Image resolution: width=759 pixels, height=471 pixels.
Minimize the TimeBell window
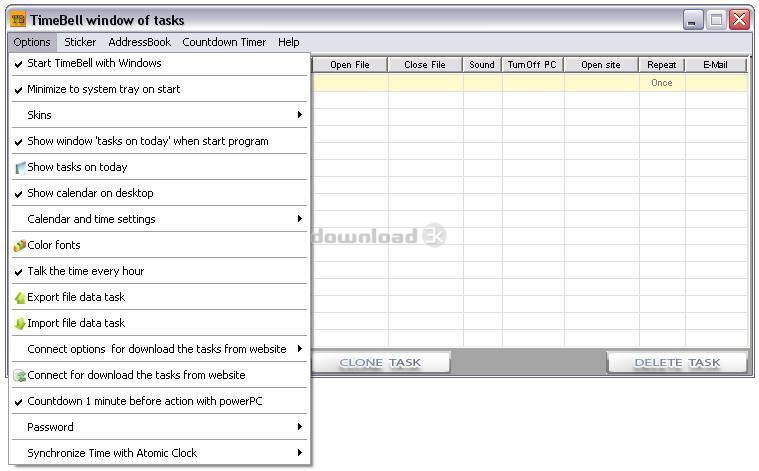[x=693, y=20]
